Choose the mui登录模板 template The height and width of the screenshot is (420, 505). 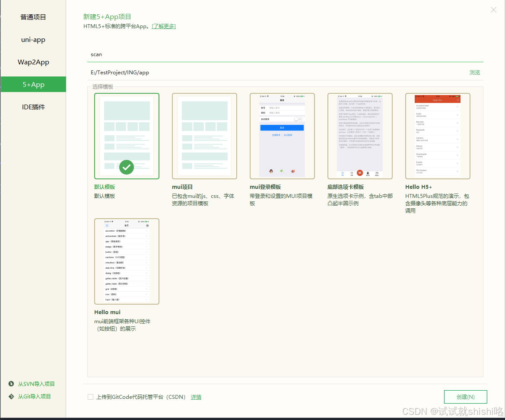click(x=282, y=135)
